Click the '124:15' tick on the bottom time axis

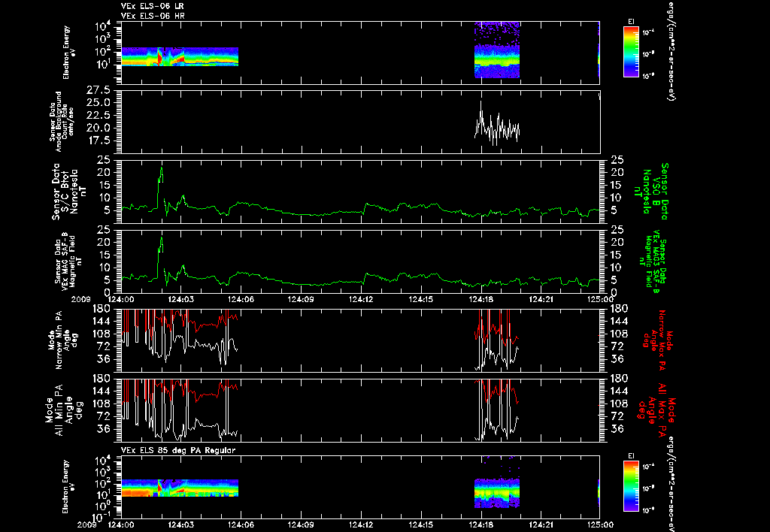[x=421, y=524]
